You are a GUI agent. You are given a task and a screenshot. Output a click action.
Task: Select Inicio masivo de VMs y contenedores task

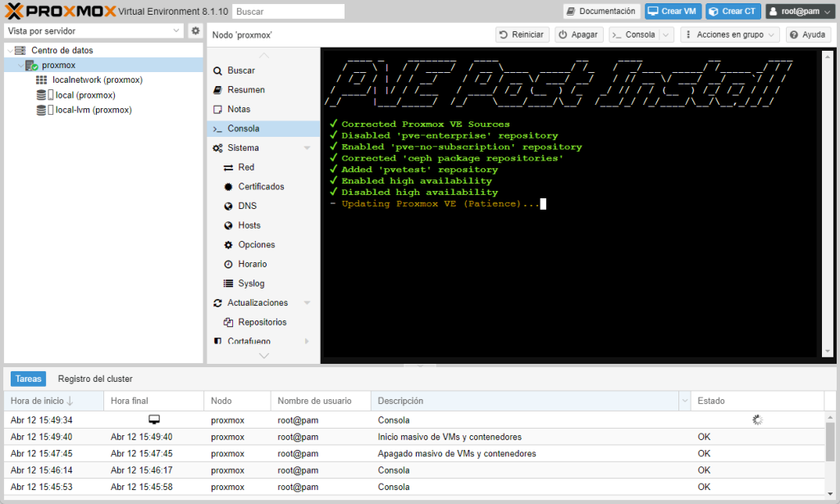point(414,437)
